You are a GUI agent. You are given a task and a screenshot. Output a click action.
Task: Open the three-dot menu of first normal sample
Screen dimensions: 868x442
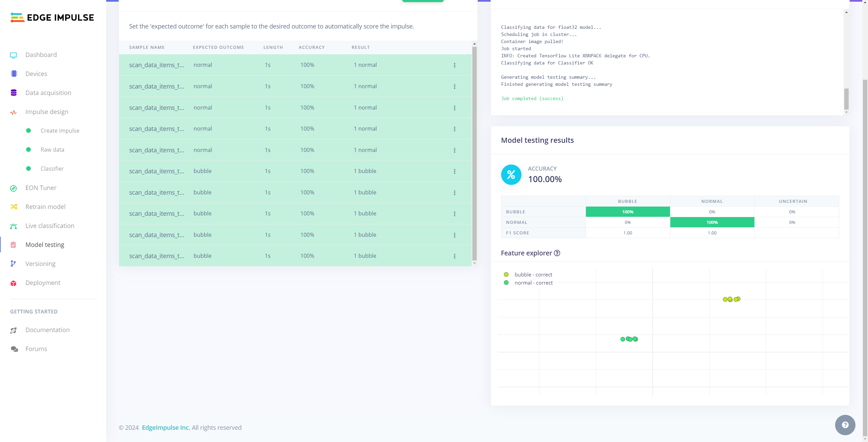455,65
